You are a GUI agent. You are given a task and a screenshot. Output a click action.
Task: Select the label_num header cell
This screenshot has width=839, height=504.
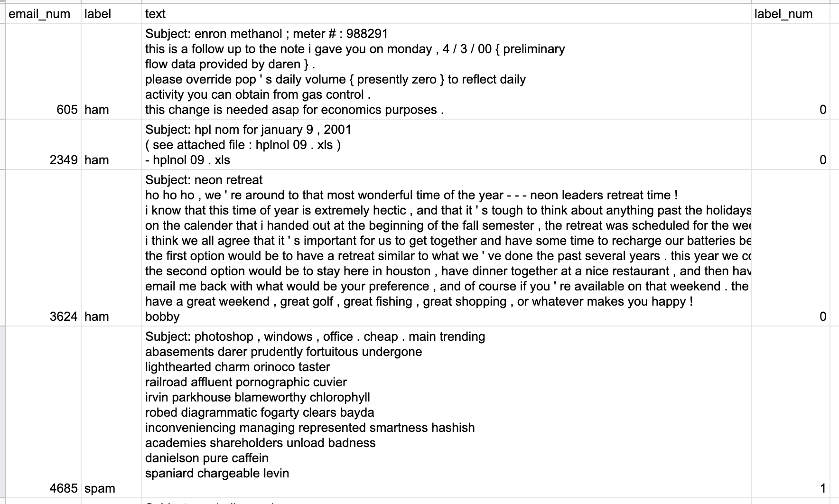click(x=791, y=14)
